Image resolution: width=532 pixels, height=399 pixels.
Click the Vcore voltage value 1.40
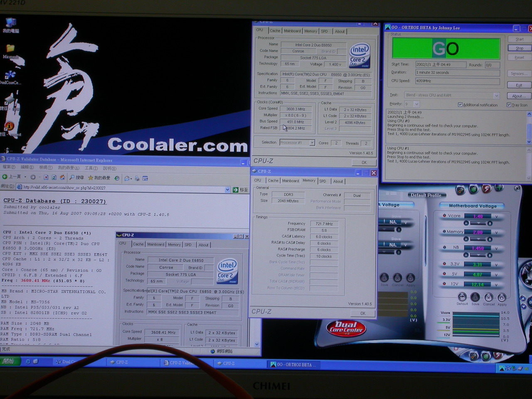(x=478, y=216)
